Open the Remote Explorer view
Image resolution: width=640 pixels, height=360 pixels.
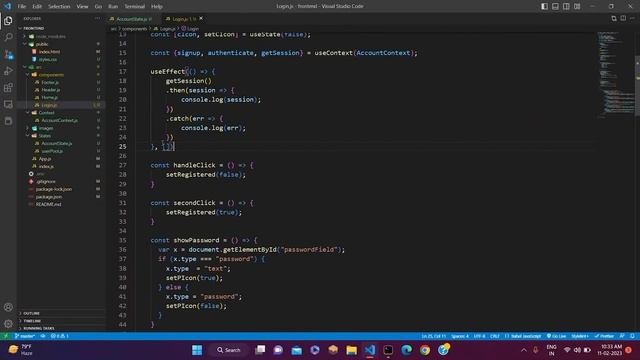[x=8, y=104]
